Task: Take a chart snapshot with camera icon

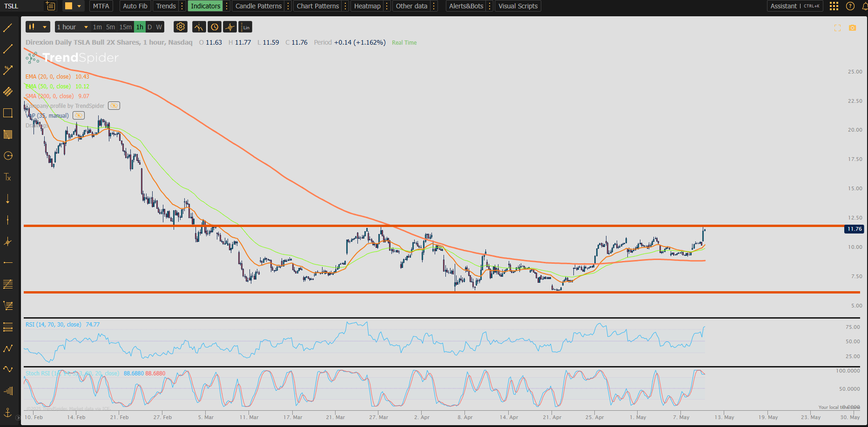Action: 852,28
